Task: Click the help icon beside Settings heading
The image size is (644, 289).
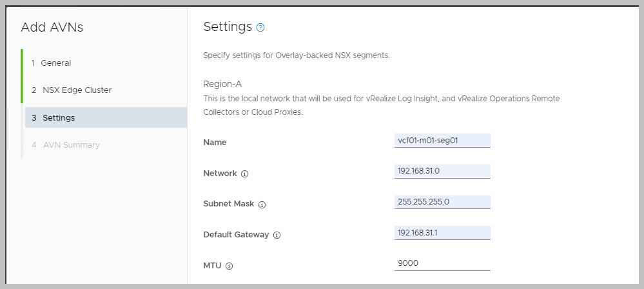Action: (x=260, y=28)
